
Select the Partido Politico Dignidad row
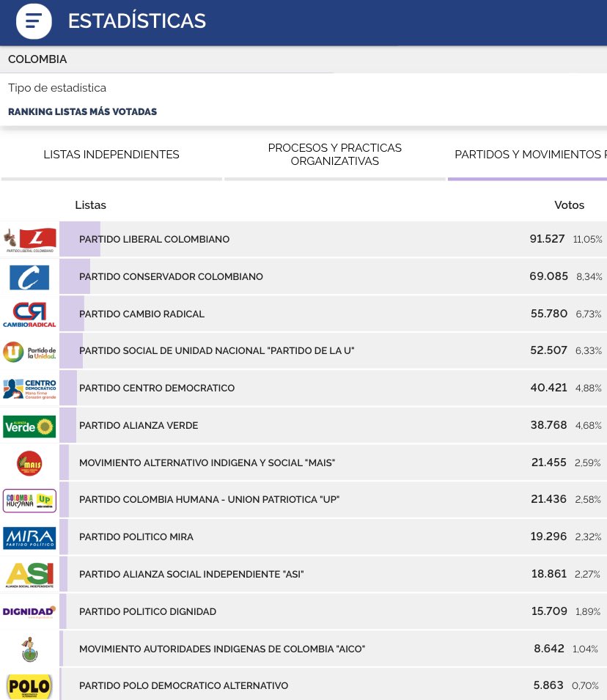coord(334,611)
